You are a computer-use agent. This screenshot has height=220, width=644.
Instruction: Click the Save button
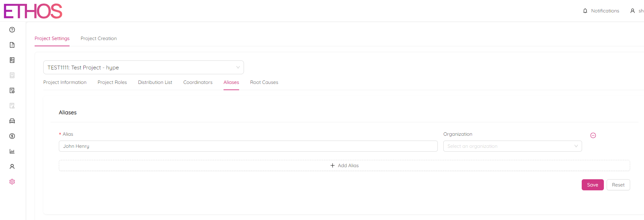[592, 185]
